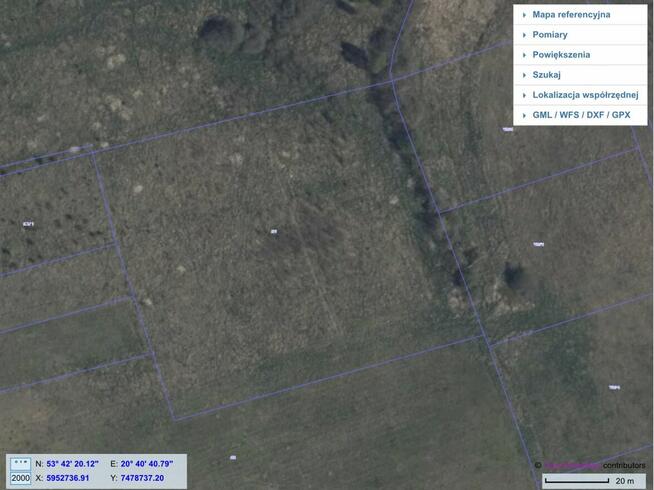This screenshot has width=654, height=490.
Task: Click the E longitude value 20° 40' 40.79"
Action: [x=146, y=464]
